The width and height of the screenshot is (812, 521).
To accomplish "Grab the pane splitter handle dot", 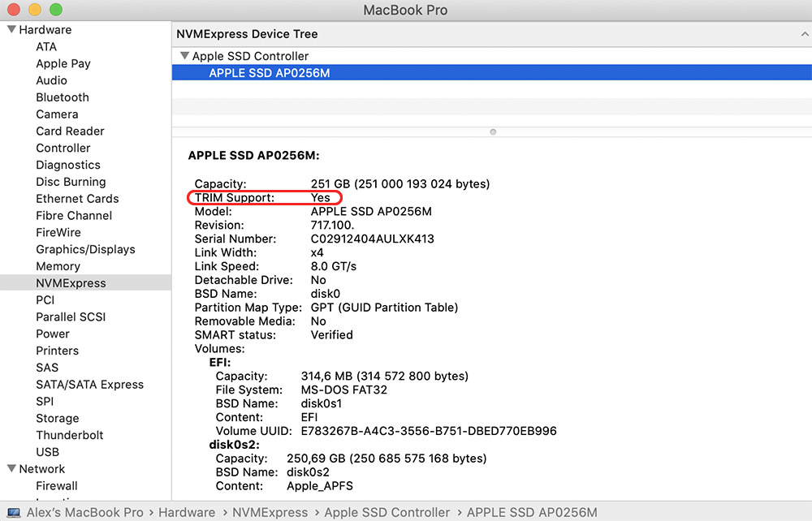I will point(493,132).
